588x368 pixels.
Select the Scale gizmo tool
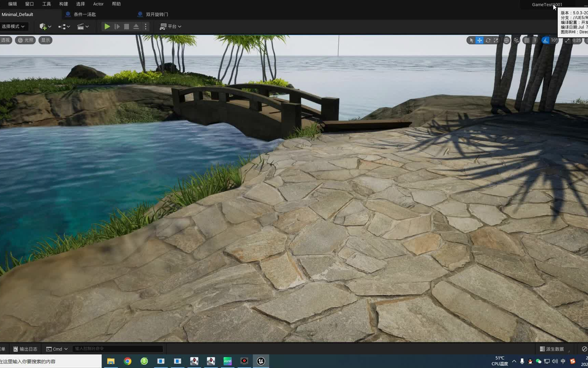click(496, 40)
